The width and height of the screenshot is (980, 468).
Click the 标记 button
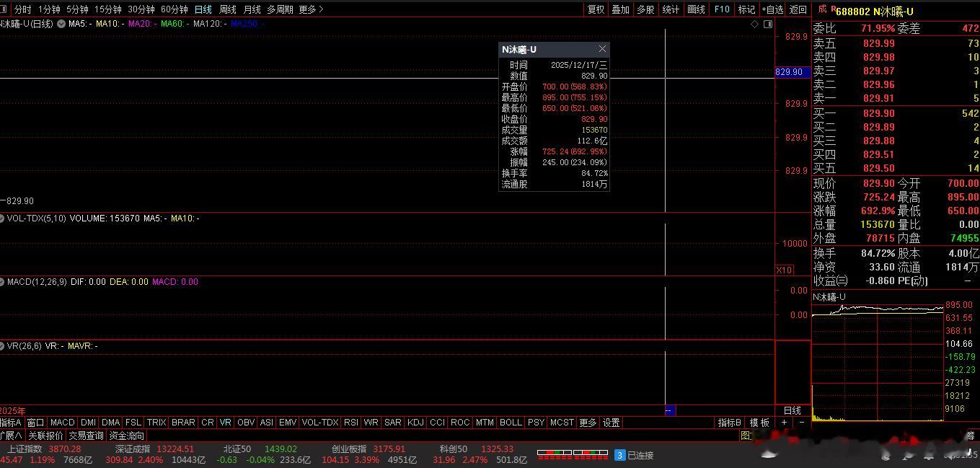coord(747,9)
